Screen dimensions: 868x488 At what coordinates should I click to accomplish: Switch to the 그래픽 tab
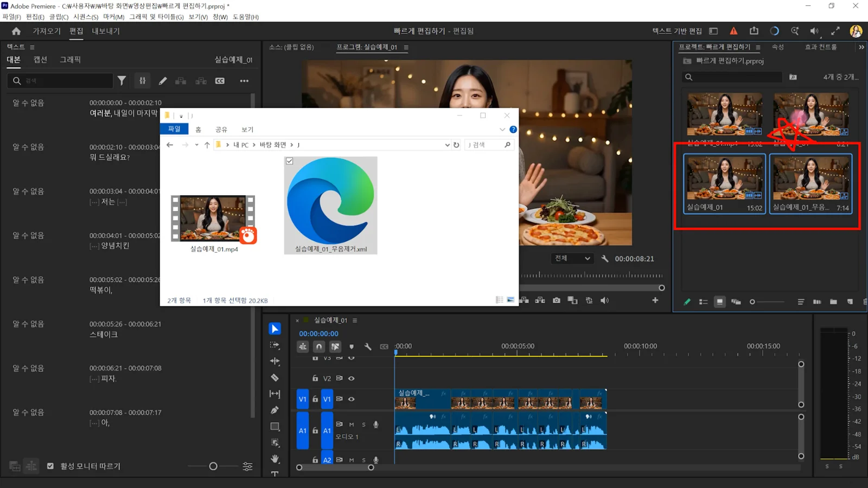(70, 60)
